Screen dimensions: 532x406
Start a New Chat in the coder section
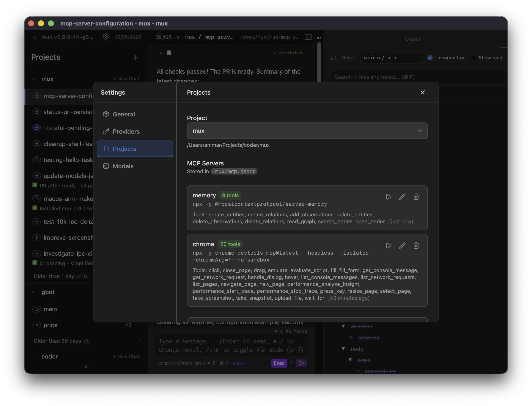(126, 356)
